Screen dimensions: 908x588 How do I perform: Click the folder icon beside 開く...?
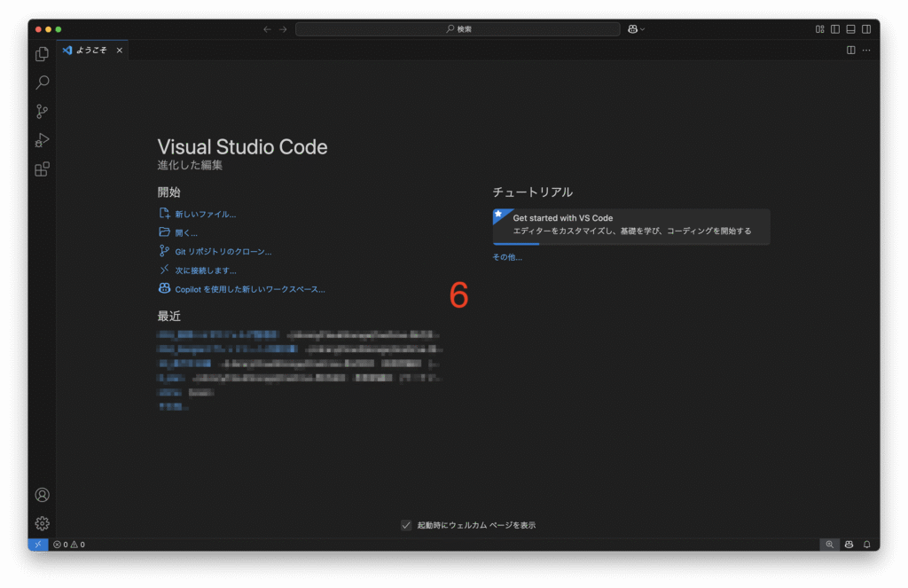(164, 232)
